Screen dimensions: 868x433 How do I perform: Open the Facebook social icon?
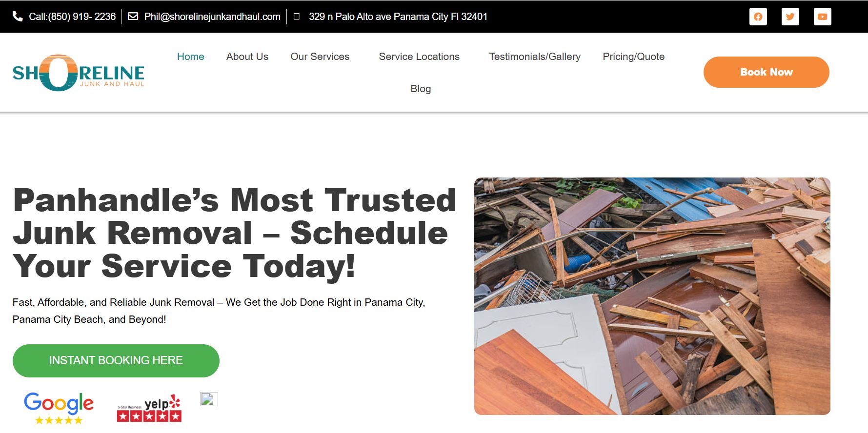pyautogui.click(x=758, y=17)
